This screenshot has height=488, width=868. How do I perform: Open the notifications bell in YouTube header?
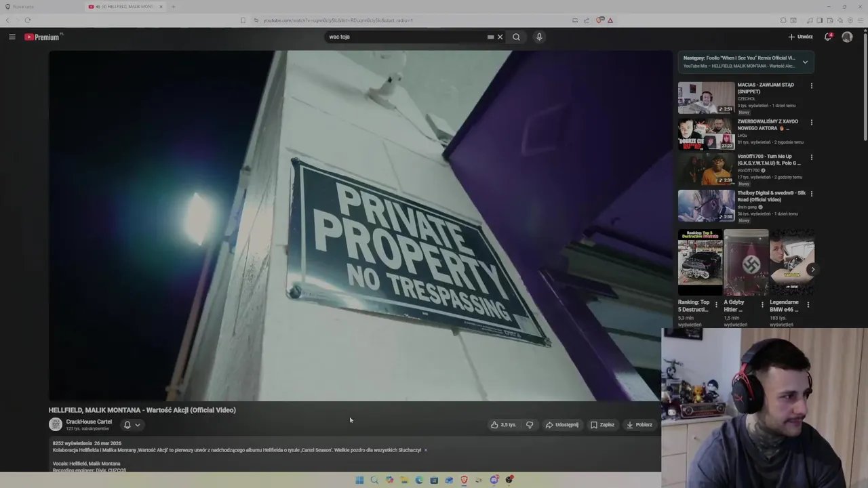click(828, 37)
